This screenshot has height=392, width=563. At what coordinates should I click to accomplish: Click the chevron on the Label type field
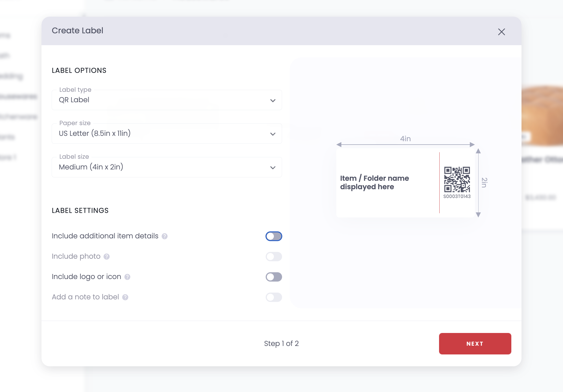(x=272, y=100)
